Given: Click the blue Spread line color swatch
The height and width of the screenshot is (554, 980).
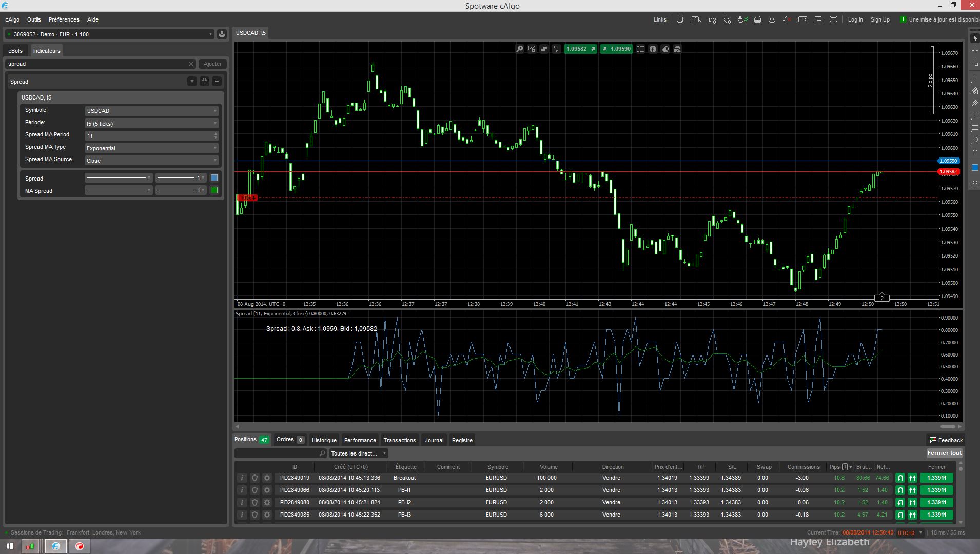Looking at the screenshot, I should 214,178.
